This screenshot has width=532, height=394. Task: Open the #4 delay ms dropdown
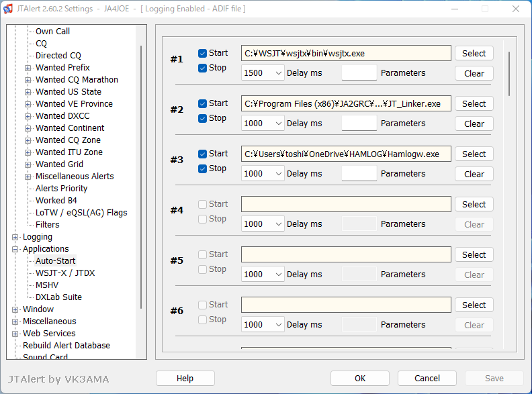[263, 224]
